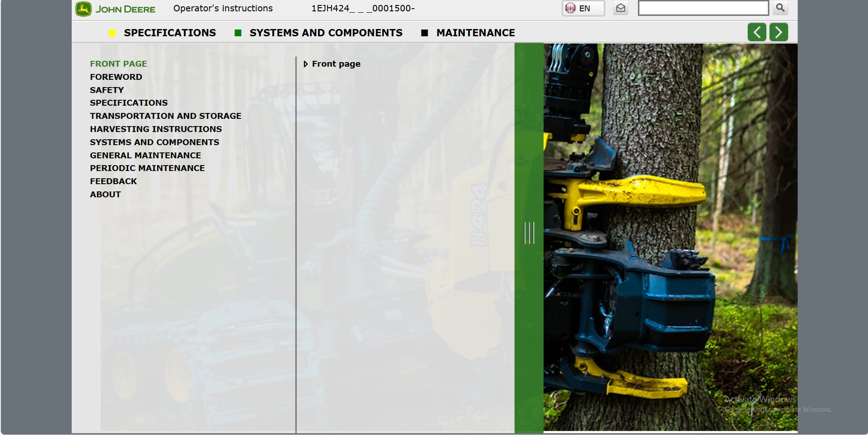Click the Operator's instructions title
Viewport: 868px width, 435px height.
coord(223,8)
